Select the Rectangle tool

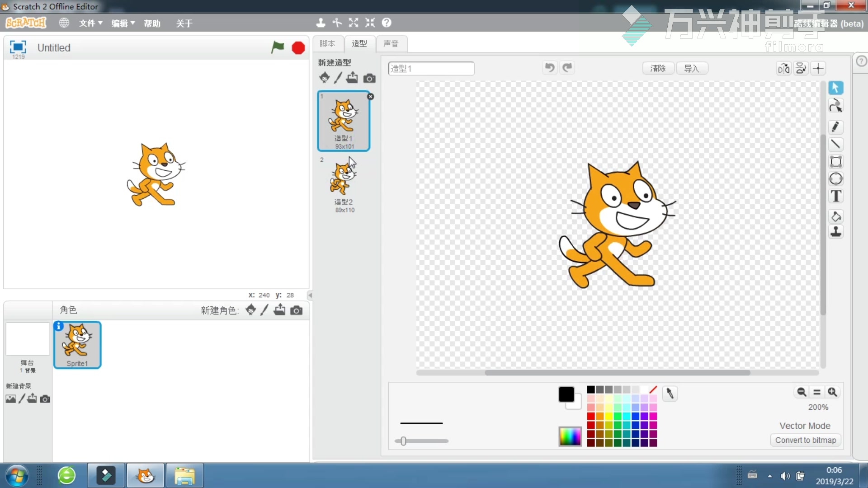[x=835, y=161]
